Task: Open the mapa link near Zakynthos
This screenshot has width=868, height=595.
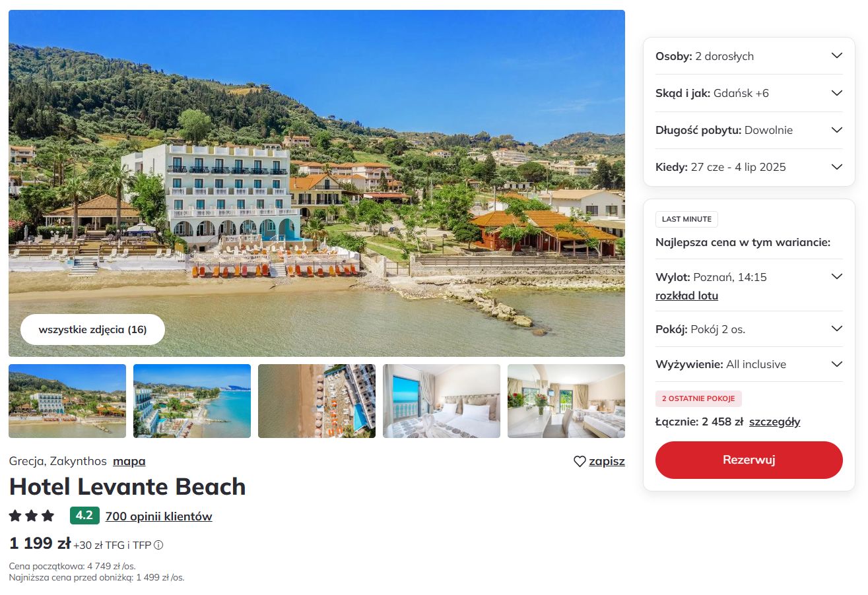Action: pyautogui.click(x=129, y=461)
